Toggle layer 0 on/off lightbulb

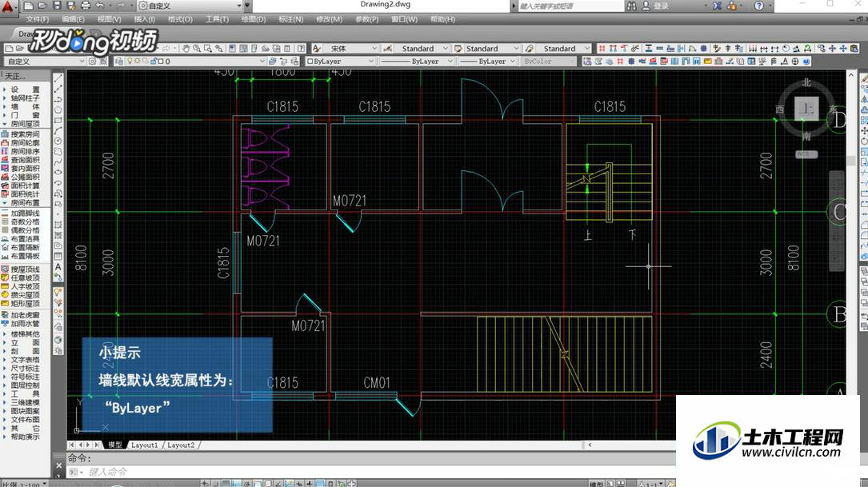(x=130, y=62)
